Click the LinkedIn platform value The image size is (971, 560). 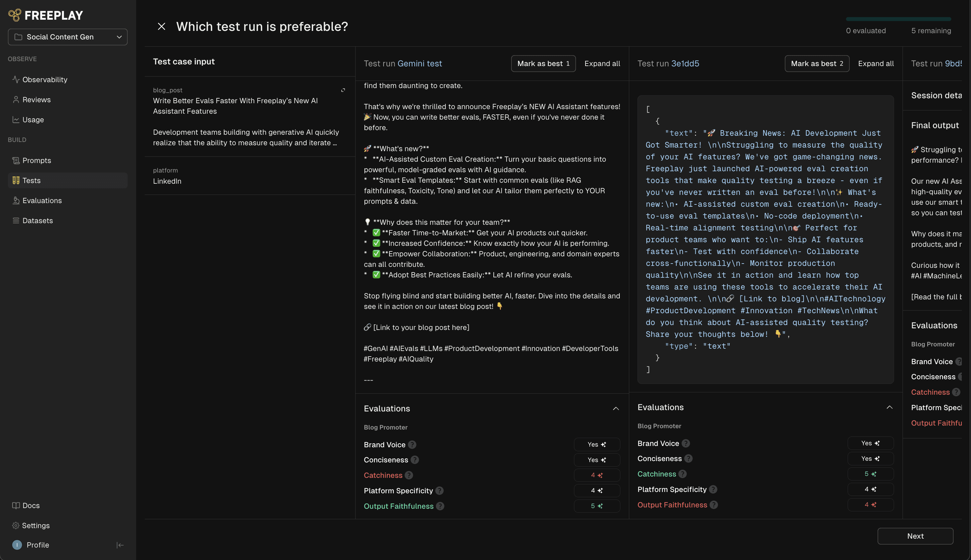point(167,181)
